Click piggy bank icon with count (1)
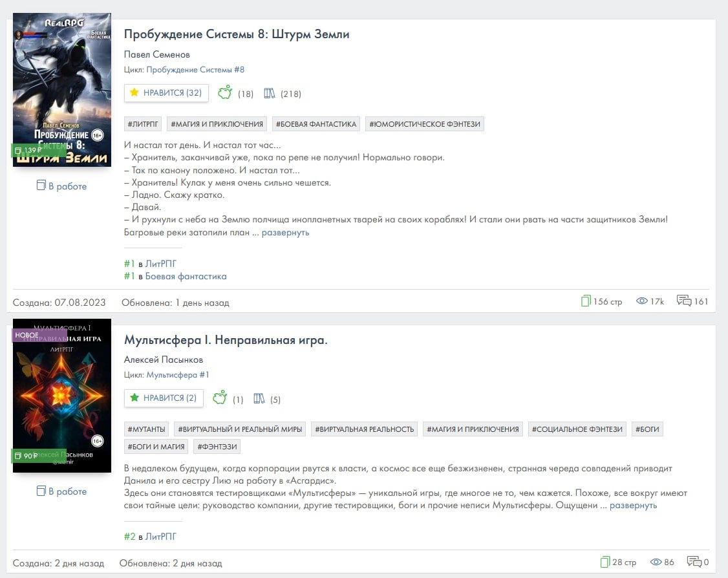Viewport: 728px width, 578px height. (x=220, y=398)
